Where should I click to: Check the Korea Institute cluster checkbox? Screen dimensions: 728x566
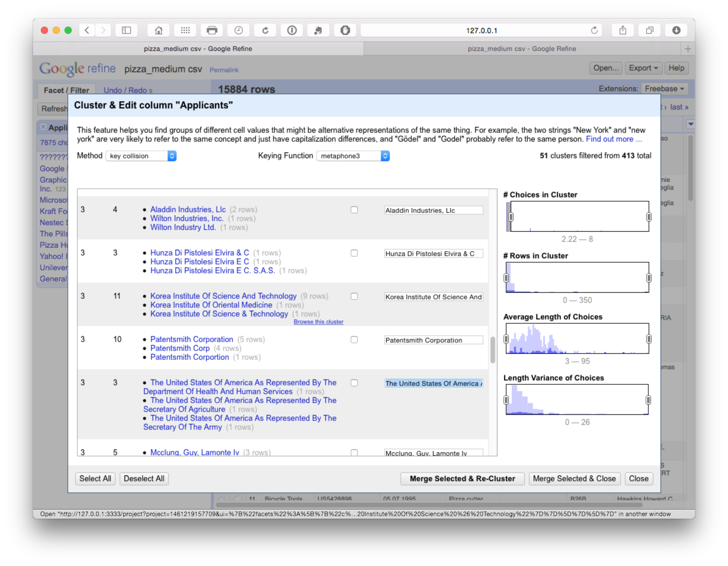354,296
